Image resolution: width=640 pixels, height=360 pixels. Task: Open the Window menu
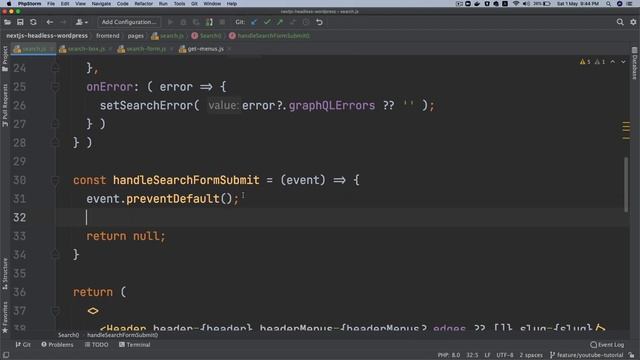click(212, 4)
